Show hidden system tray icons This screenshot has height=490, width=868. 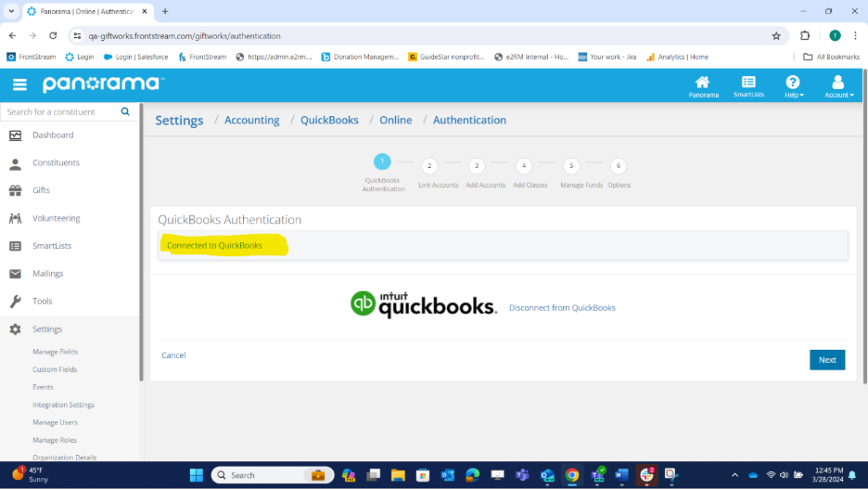(734, 475)
